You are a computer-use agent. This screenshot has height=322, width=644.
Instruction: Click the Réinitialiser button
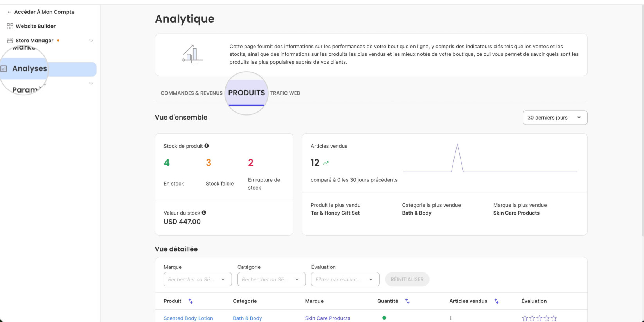[407, 279]
